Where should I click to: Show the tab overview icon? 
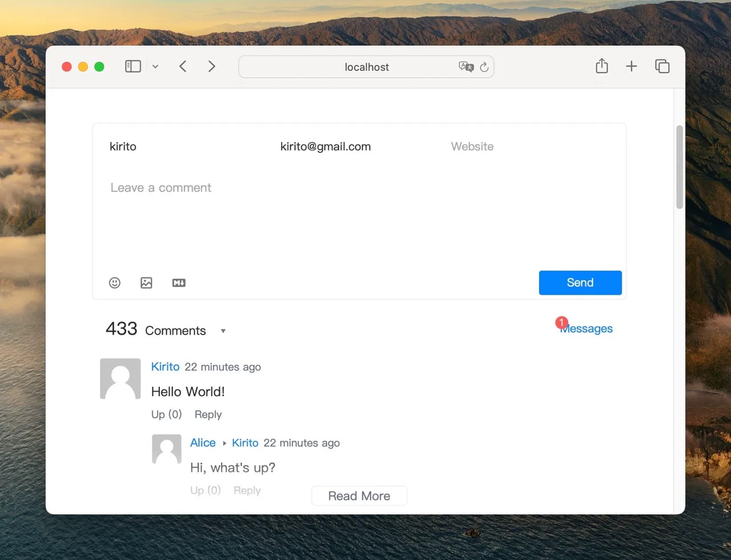(x=662, y=66)
